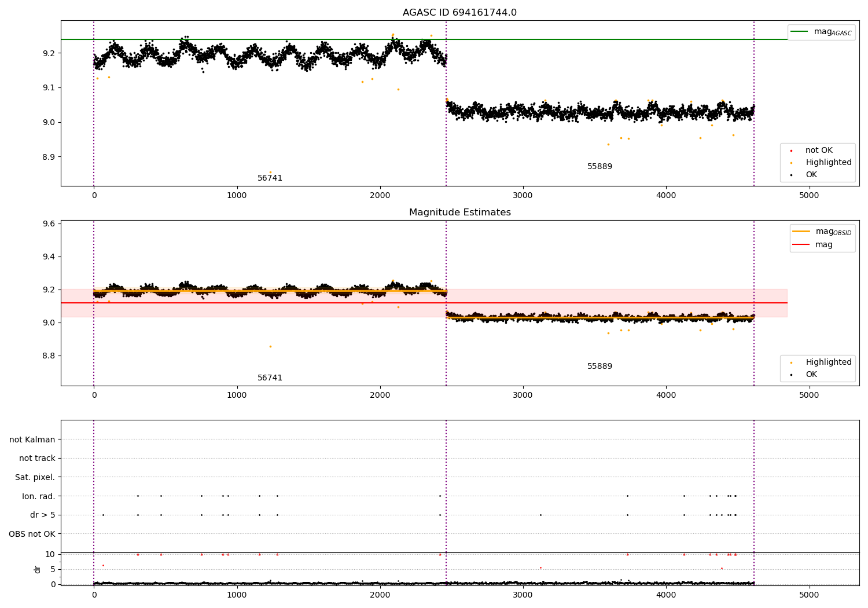The height and width of the screenshot is (608, 868).
Task: Click the 8.9 y-axis tick in top plot
Action: click(x=49, y=157)
